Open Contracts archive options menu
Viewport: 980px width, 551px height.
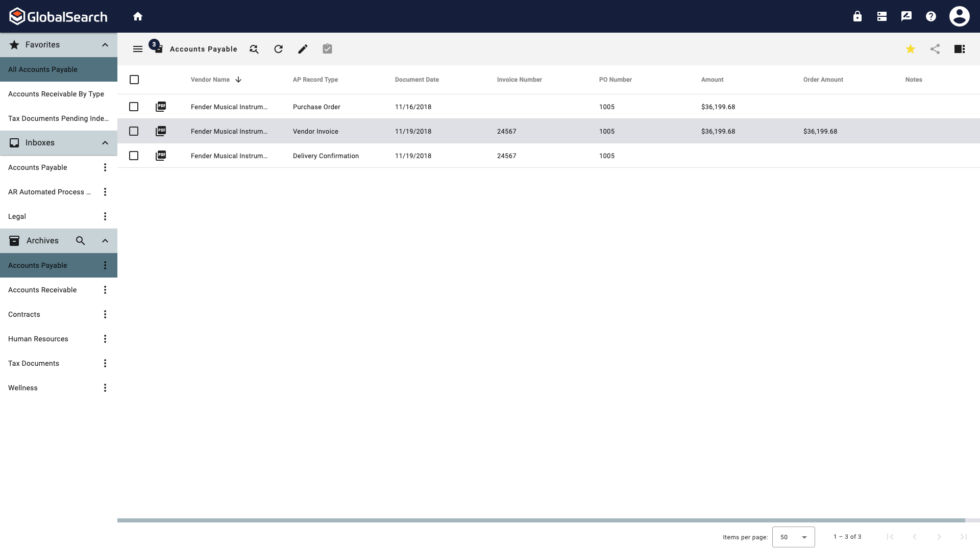105,314
